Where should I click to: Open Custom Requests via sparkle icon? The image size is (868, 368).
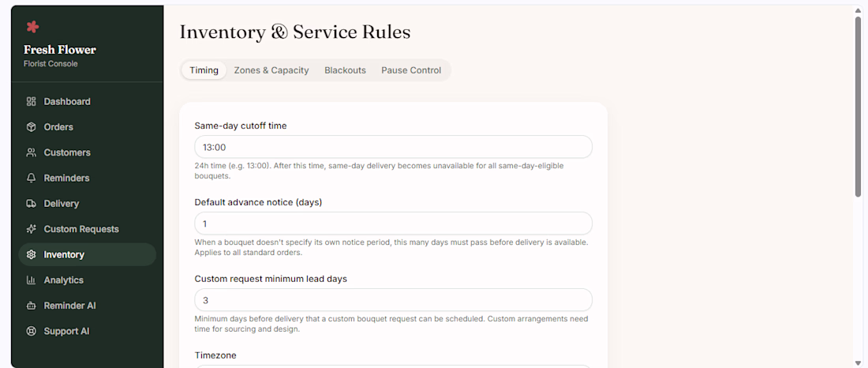31,229
